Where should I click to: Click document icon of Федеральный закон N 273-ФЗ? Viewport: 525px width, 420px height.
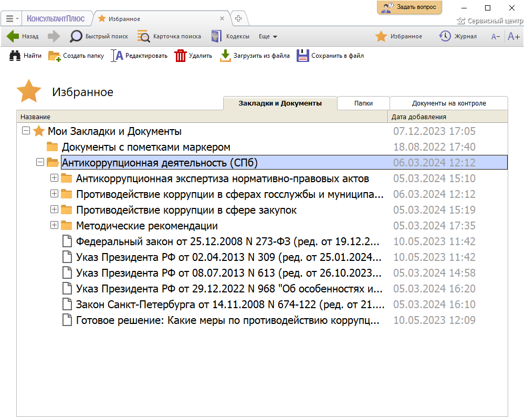[x=67, y=241]
